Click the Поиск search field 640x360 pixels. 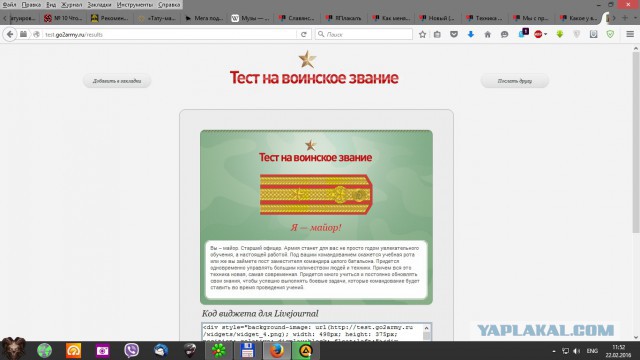364,35
